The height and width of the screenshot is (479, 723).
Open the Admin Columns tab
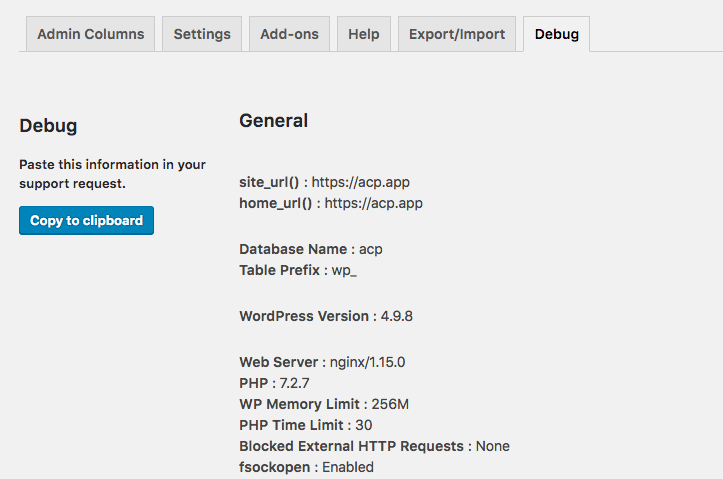(x=90, y=34)
